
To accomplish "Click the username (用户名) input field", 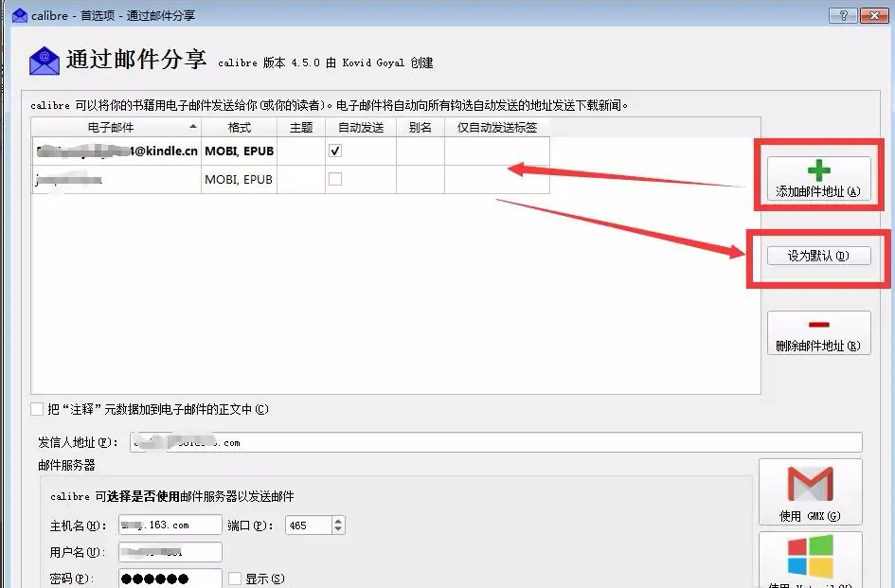I will tap(170, 552).
